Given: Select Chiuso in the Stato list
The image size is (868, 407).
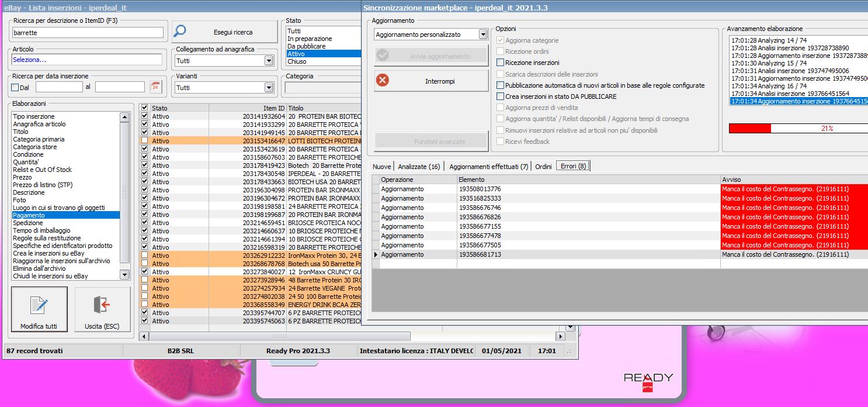Looking at the screenshot, I should click(323, 61).
